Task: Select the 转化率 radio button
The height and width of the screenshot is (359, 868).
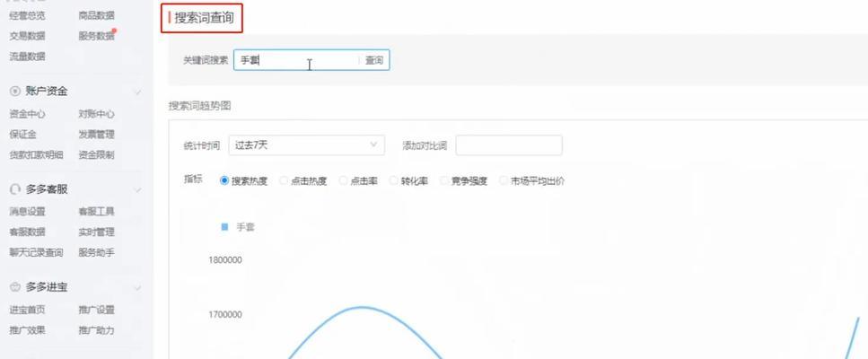Action: tap(393, 180)
